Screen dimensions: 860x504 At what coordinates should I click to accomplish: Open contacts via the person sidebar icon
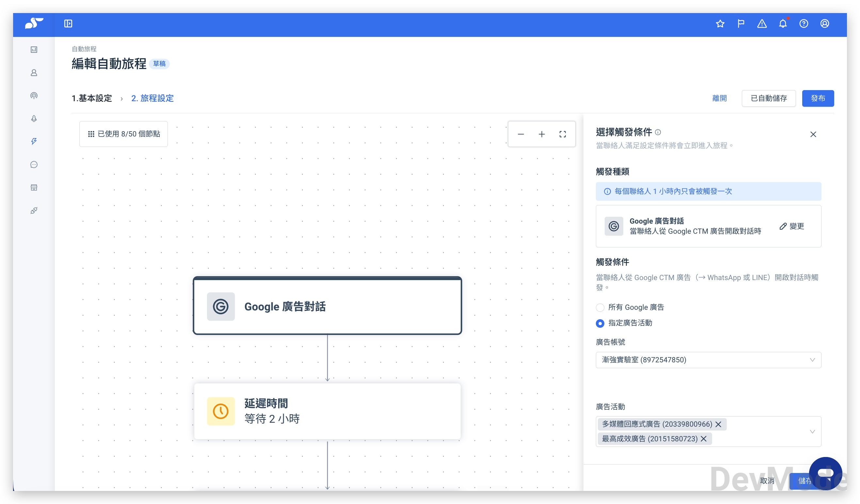point(34,73)
